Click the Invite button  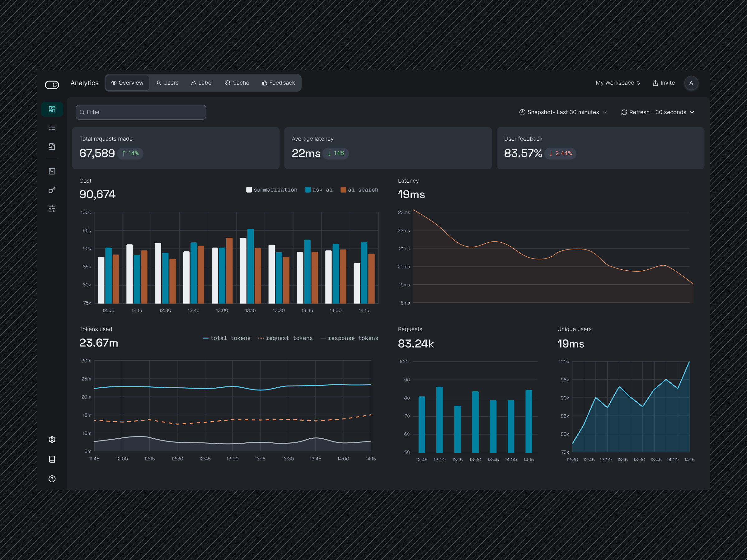pyautogui.click(x=663, y=83)
